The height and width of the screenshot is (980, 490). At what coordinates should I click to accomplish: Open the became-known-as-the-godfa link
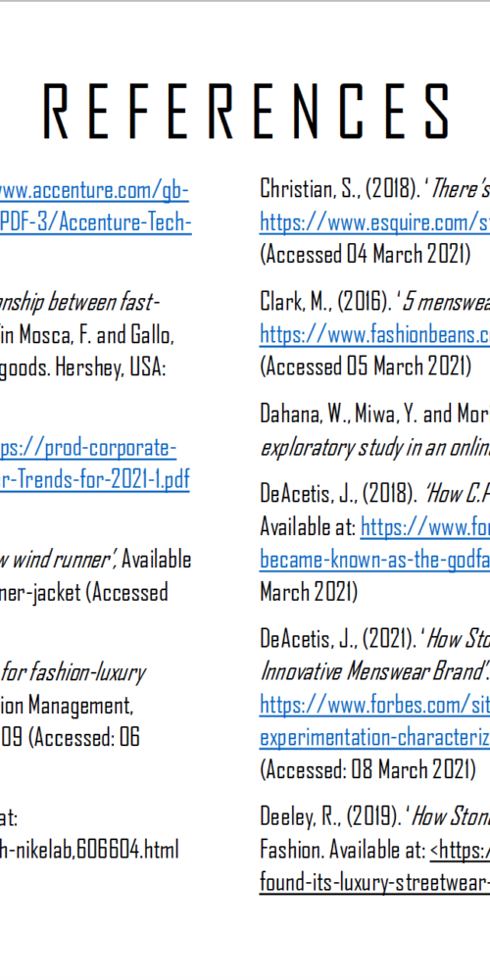[375, 560]
